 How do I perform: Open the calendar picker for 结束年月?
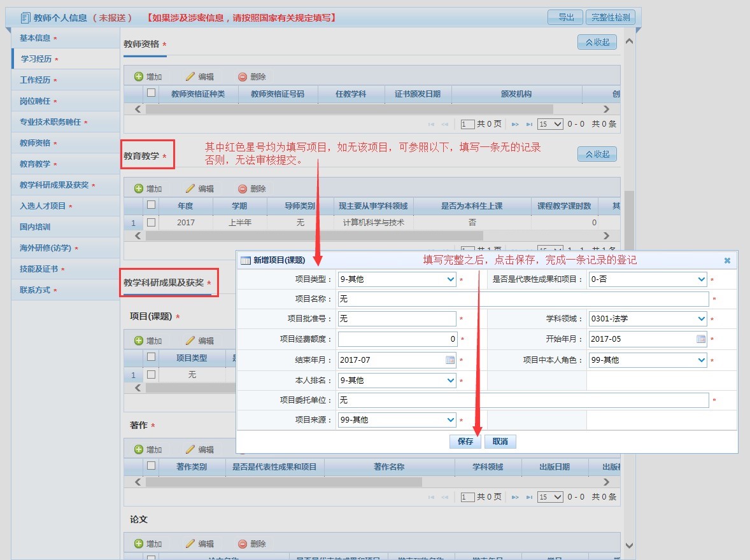click(x=450, y=360)
